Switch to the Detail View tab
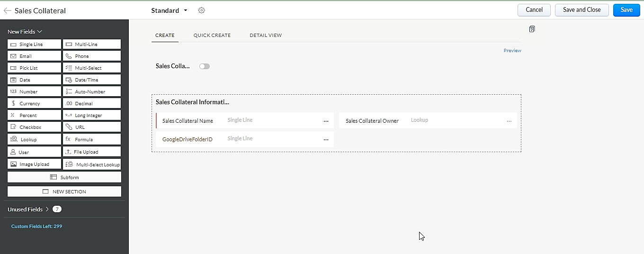644x254 pixels. tap(266, 36)
